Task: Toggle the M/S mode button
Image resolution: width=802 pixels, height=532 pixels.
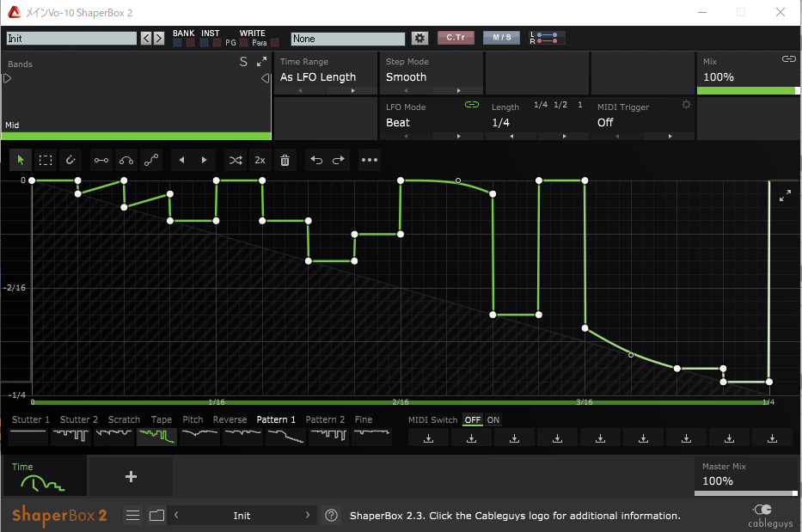Action: (501, 37)
